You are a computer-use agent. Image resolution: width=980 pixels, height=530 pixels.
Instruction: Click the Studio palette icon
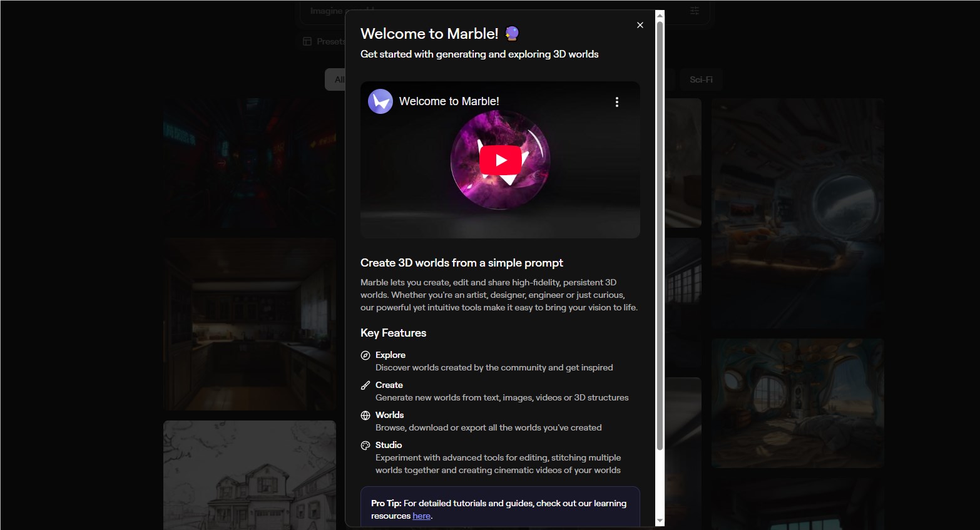(x=365, y=446)
